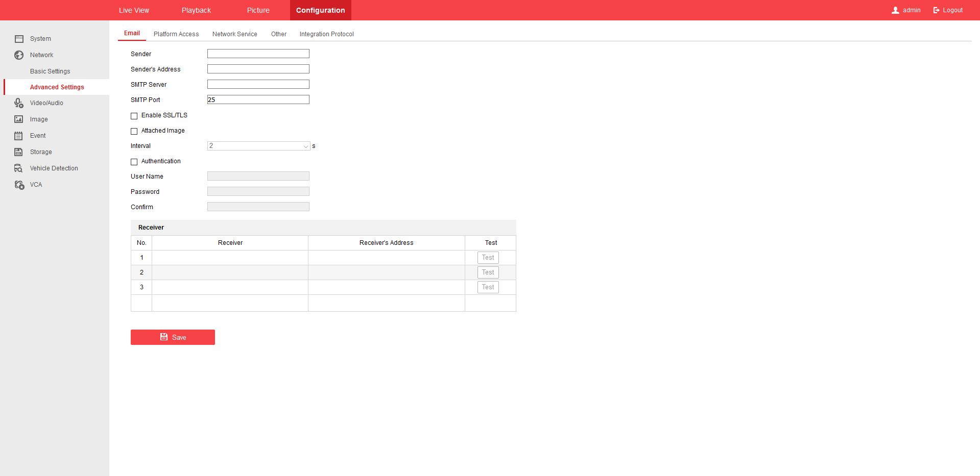Go to the Live View menu
The width and height of the screenshot is (980, 476).
[134, 10]
